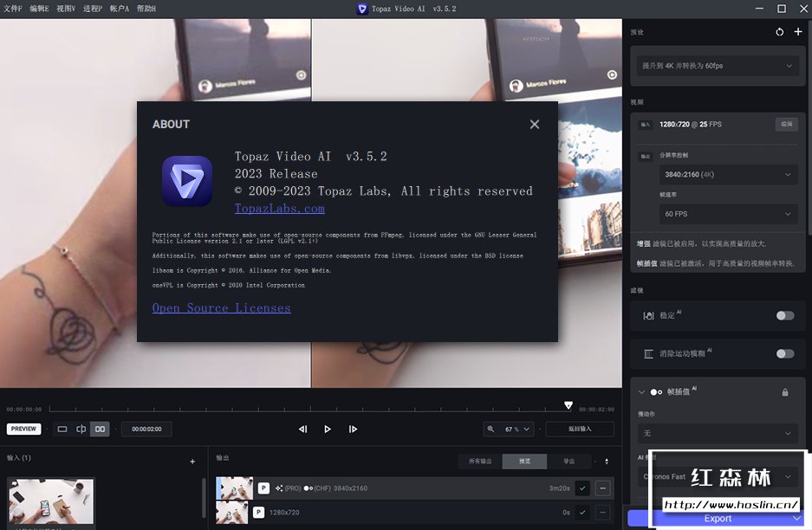812x530 pixels.
Task: Click the 编辑 button beside 1280x720 input info
Action: (x=787, y=124)
